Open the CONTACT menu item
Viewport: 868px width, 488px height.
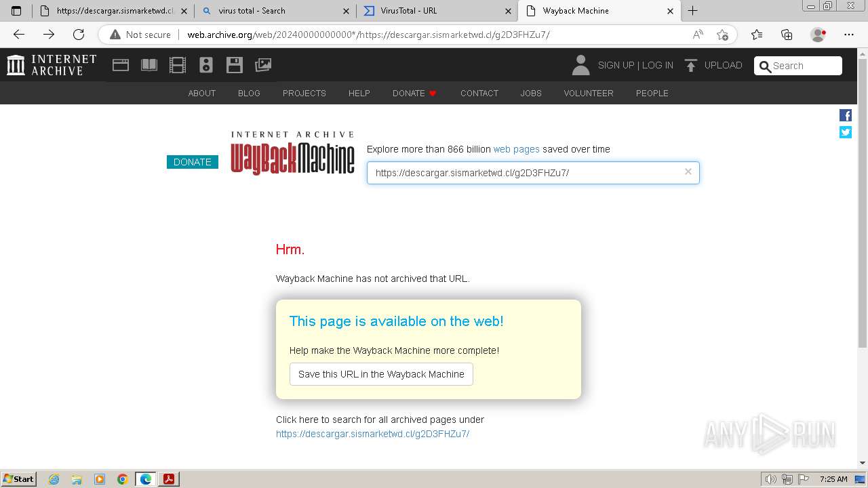[x=479, y=94]
